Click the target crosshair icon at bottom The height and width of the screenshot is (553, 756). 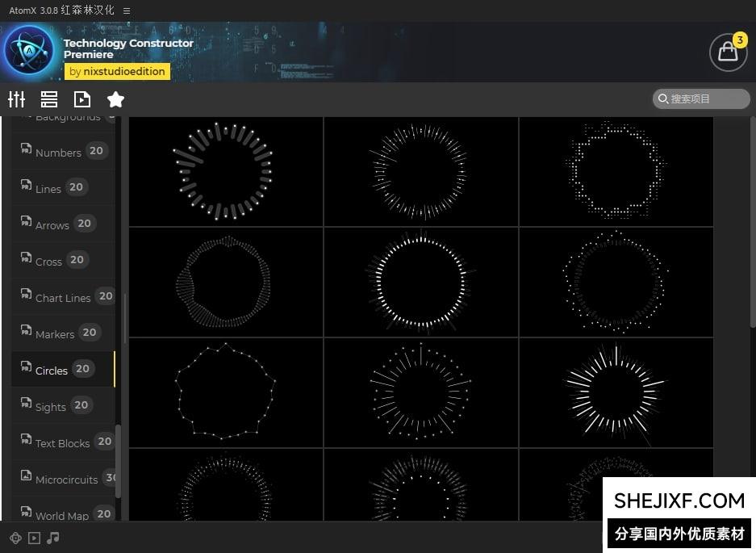tap(15, 538)
